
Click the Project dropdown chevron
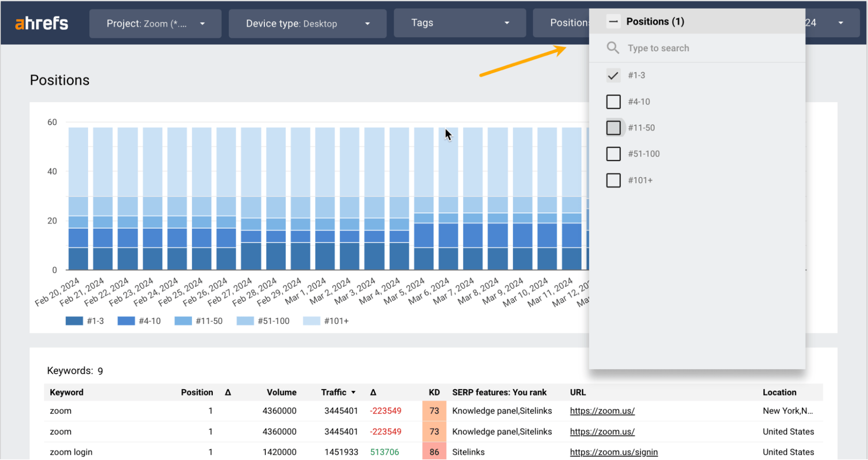(x=202, y=24)
